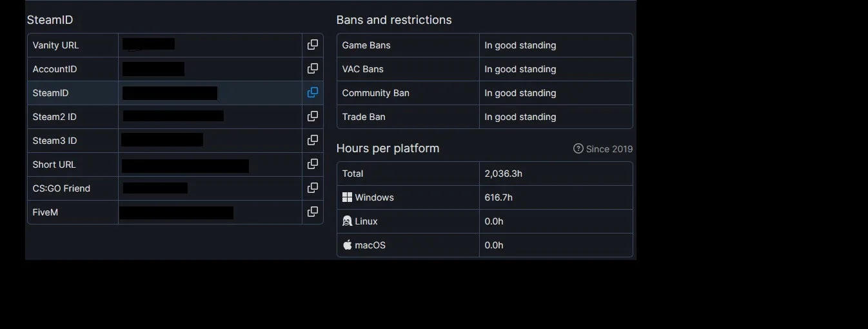Copy the FiveM identifier

[313, 212]
